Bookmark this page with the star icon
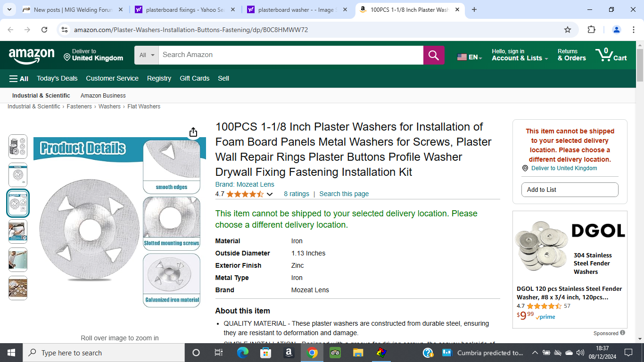644x362 pixels. [568, 30]
